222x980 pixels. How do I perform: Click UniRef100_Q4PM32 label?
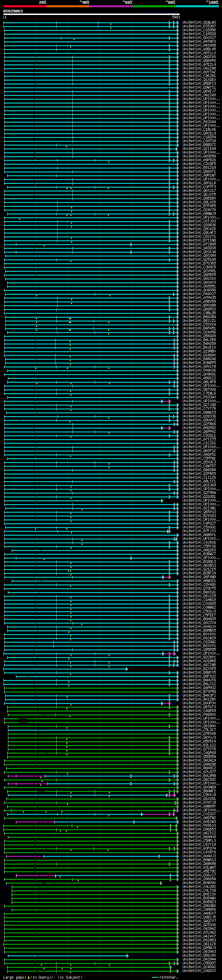(199, 688)
